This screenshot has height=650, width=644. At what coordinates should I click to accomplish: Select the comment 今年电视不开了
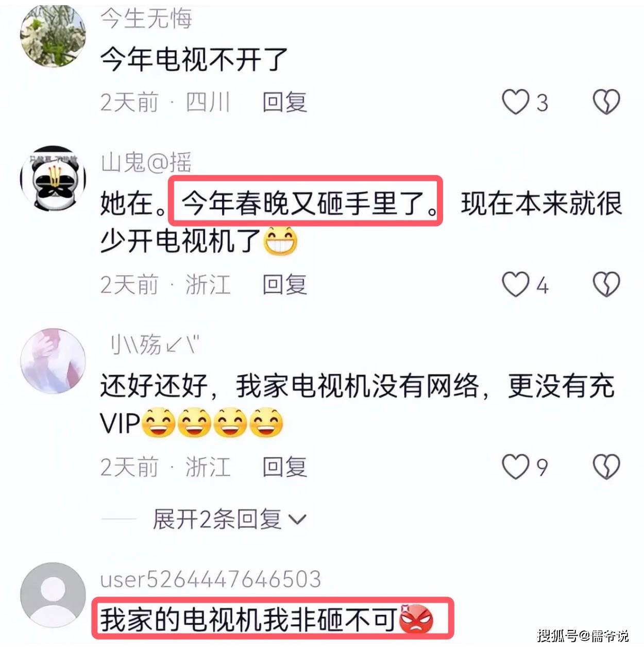(194, 59)
